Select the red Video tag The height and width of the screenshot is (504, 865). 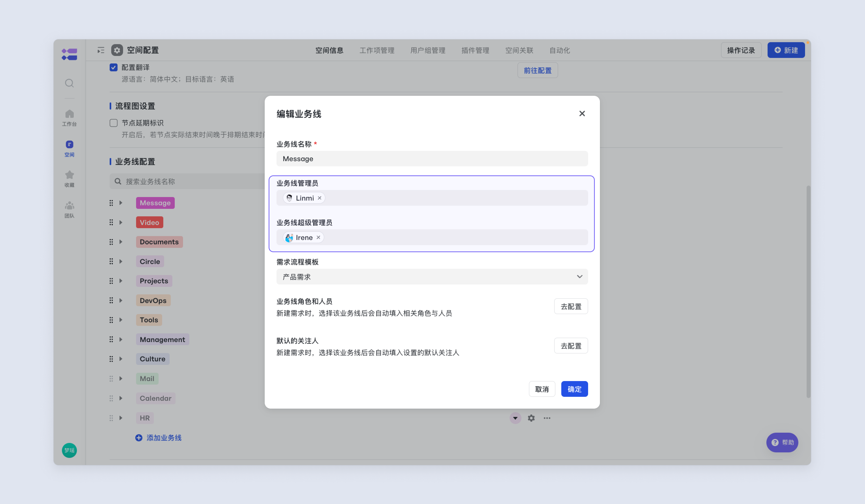[x=149, y=222]
